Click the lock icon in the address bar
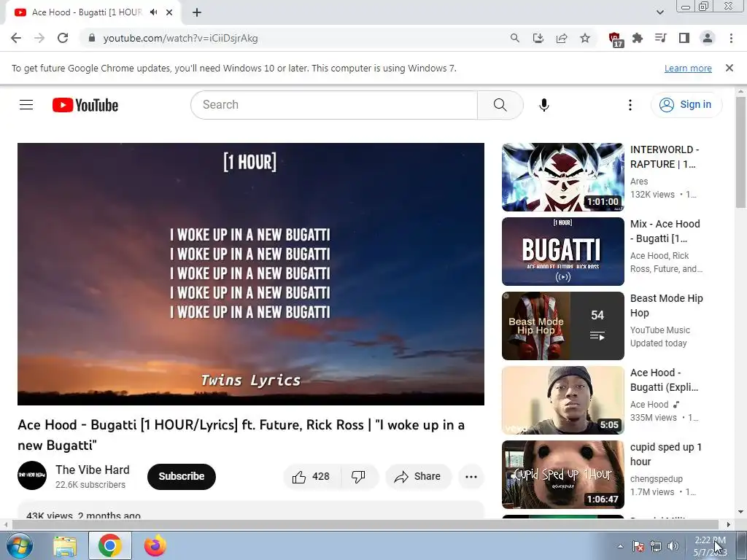 tap(92, 38)
